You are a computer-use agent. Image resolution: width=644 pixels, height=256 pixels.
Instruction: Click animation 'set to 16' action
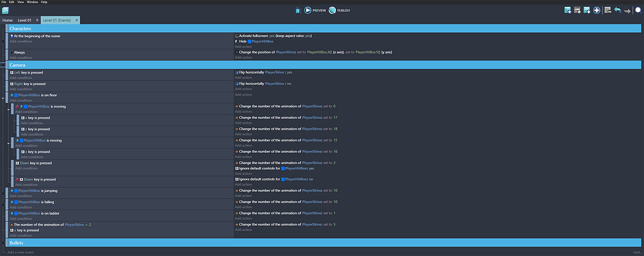(x=286, y=152)
